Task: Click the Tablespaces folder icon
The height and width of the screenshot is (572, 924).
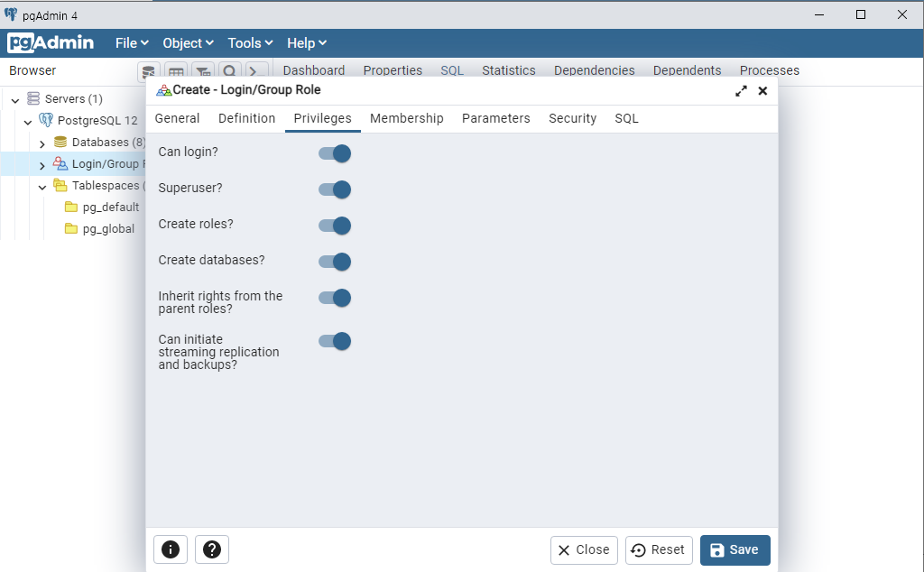Action: pyautogui.click(x=60, y=185)
